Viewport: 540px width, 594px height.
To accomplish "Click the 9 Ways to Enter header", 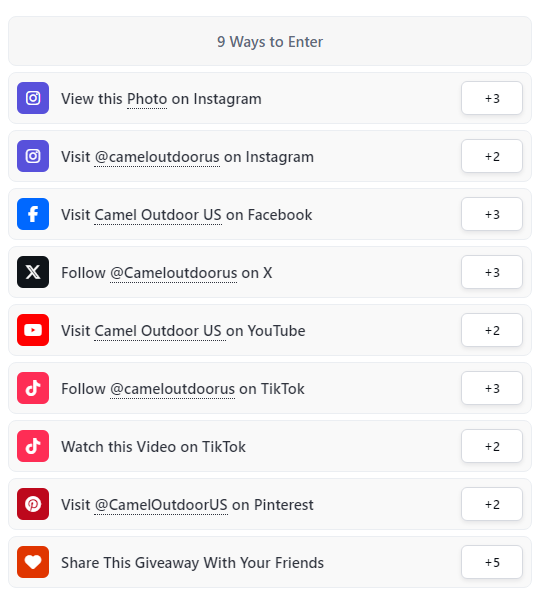I will tap(270, 41).
